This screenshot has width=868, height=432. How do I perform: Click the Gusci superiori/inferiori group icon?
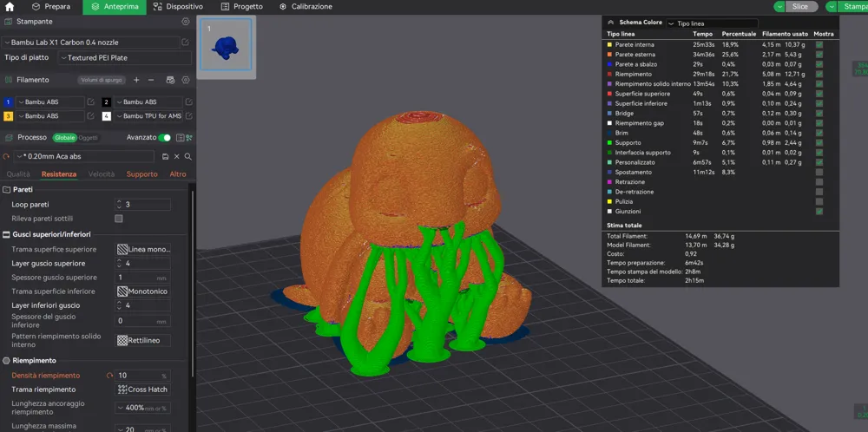point(7,234)
